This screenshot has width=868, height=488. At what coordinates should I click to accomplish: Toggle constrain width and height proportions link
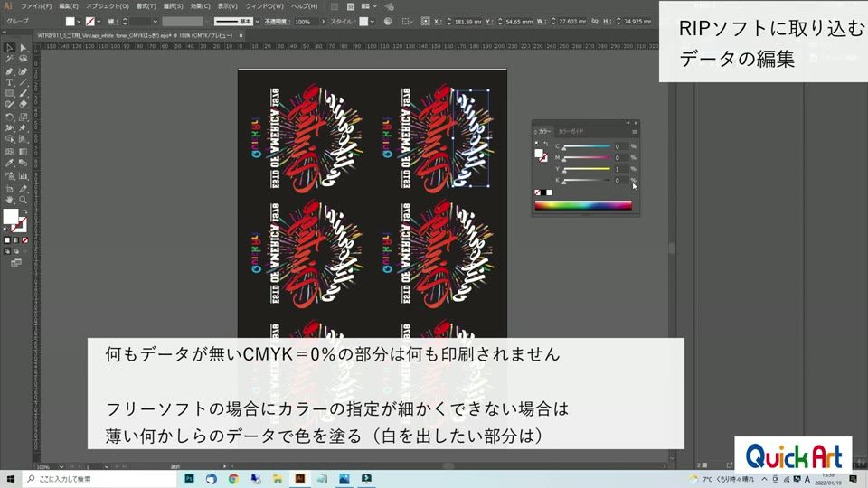point(595,22)
